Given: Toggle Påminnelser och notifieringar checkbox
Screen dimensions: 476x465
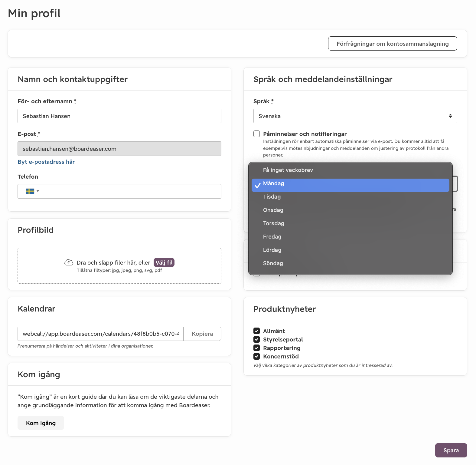Looking at the screenshot, I should point(257,134).
